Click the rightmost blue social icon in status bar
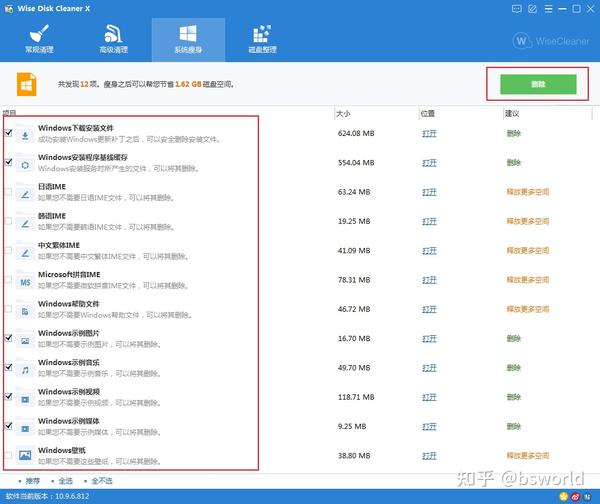The height and width of the screenshot is (504, 600). click(587, 496)
